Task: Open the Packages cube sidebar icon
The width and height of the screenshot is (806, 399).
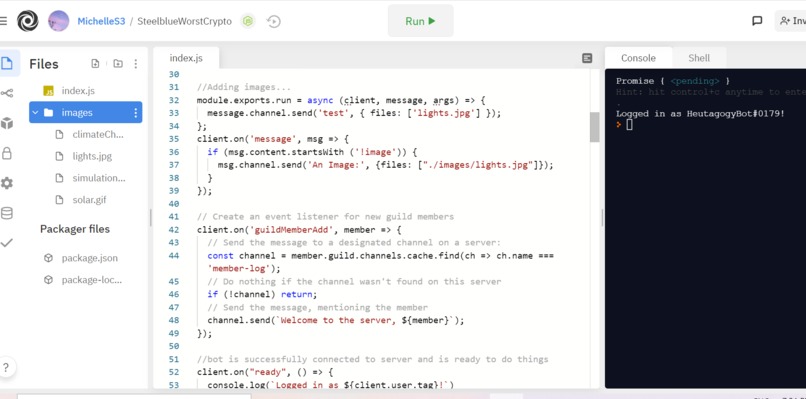Action: click(7, 123)
